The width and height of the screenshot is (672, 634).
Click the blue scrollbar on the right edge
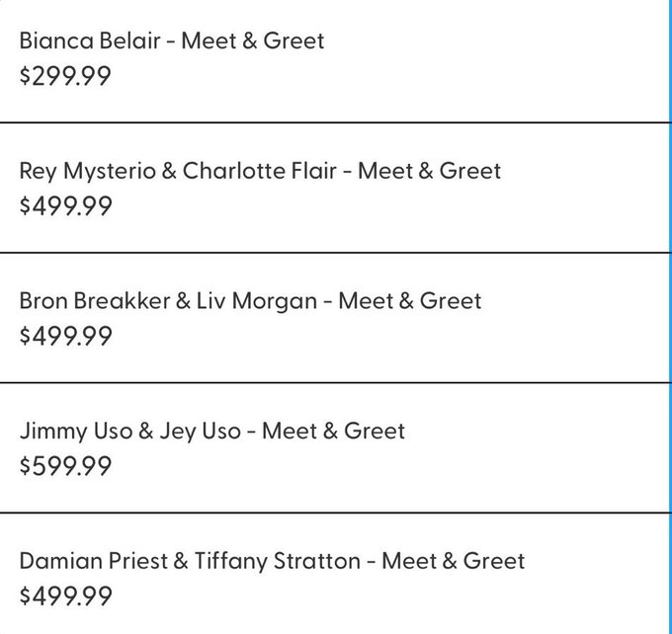point(670,317)
